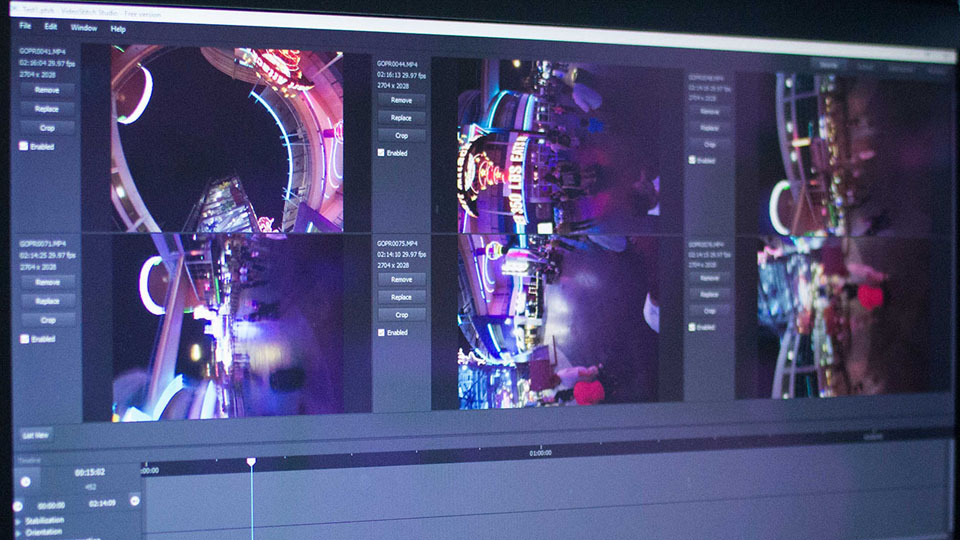The width and height of the screenshot is (960, 540).
Task: Toggle Enabled checkbox for GOPR0075.MP4
Action: point(381,332)
